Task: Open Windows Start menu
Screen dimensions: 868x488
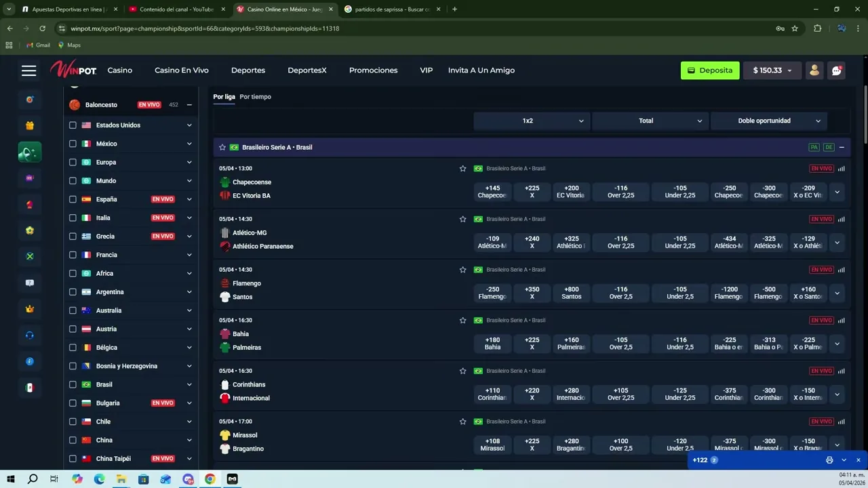Action: [x=11, y=479]
